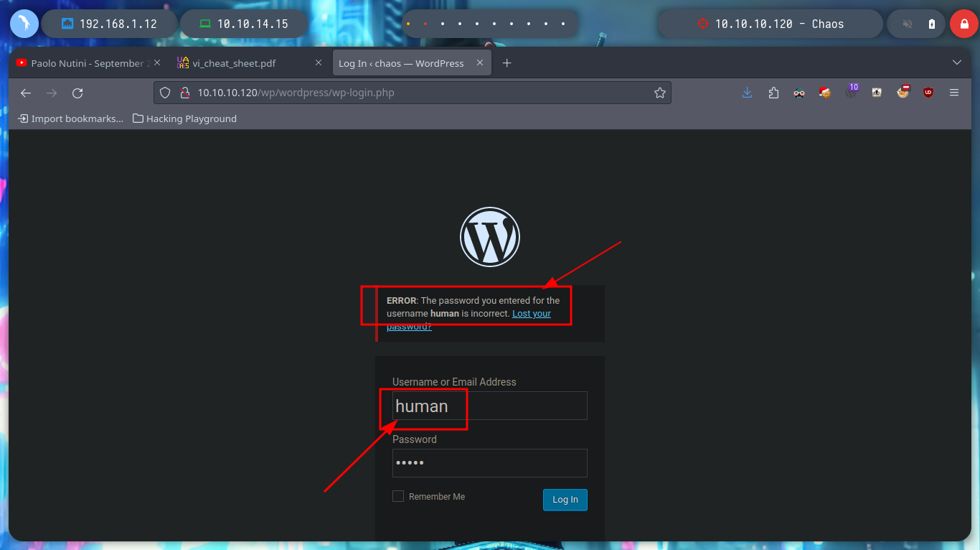Open the Santa hat cookie extension icon
This screenshot has height=550, width=980.
pos(825,92)
